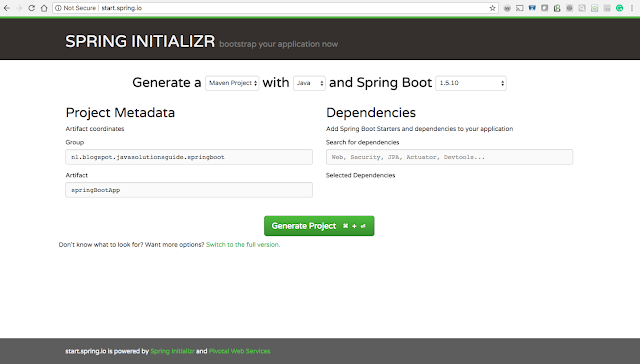
Task: Focus the Artifact input field
Action: coord(189,190)
